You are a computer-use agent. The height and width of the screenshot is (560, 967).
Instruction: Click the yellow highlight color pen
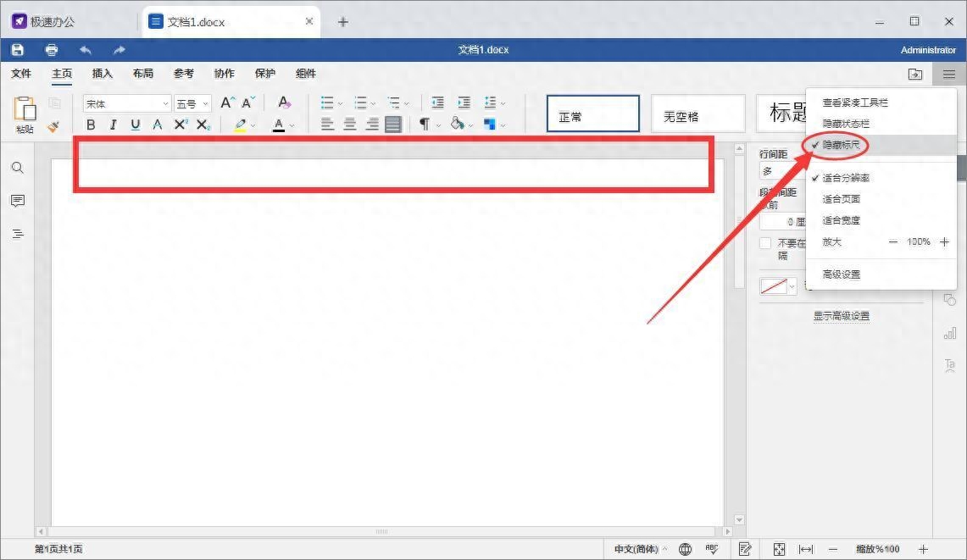point(241,125)
